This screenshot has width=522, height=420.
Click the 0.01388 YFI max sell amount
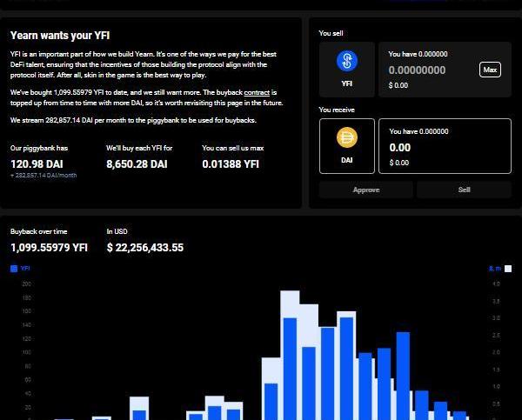(231, 163)
